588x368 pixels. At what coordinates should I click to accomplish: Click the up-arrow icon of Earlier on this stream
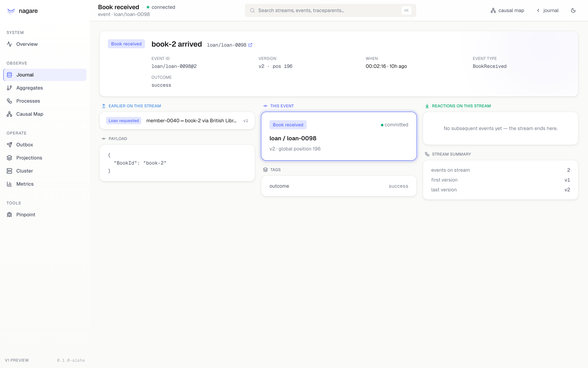(104, 106)
